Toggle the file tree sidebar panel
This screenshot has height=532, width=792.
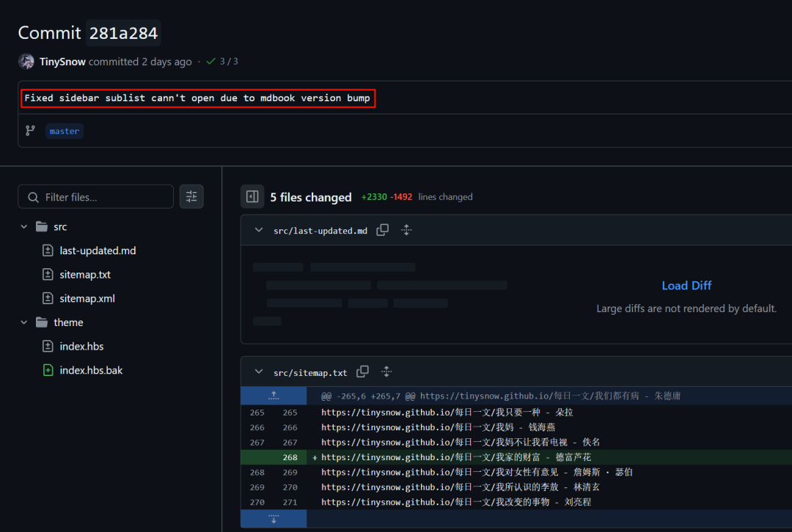[x=252, y=196]
